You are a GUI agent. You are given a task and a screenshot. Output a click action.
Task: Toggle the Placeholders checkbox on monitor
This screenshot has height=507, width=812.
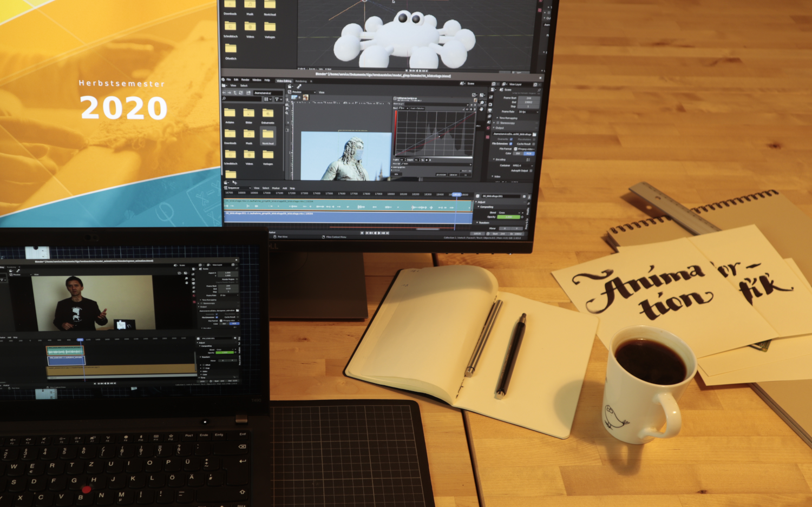(534, 140)
